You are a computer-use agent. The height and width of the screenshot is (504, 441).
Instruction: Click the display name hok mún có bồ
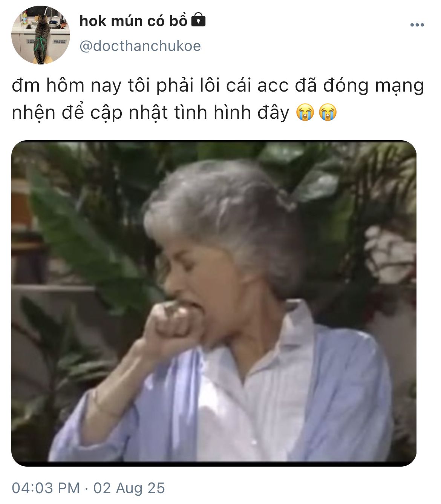(x=133, y=21)
